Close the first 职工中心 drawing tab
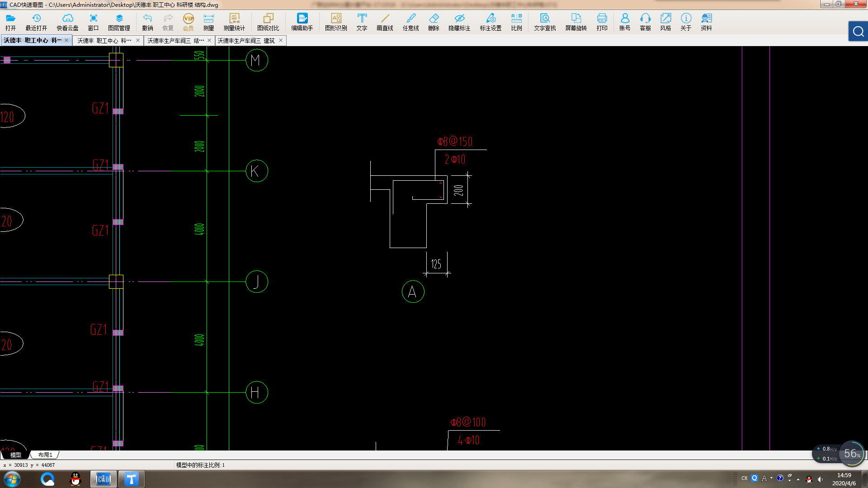Viewport: 868px width, 488px height. 66,40
